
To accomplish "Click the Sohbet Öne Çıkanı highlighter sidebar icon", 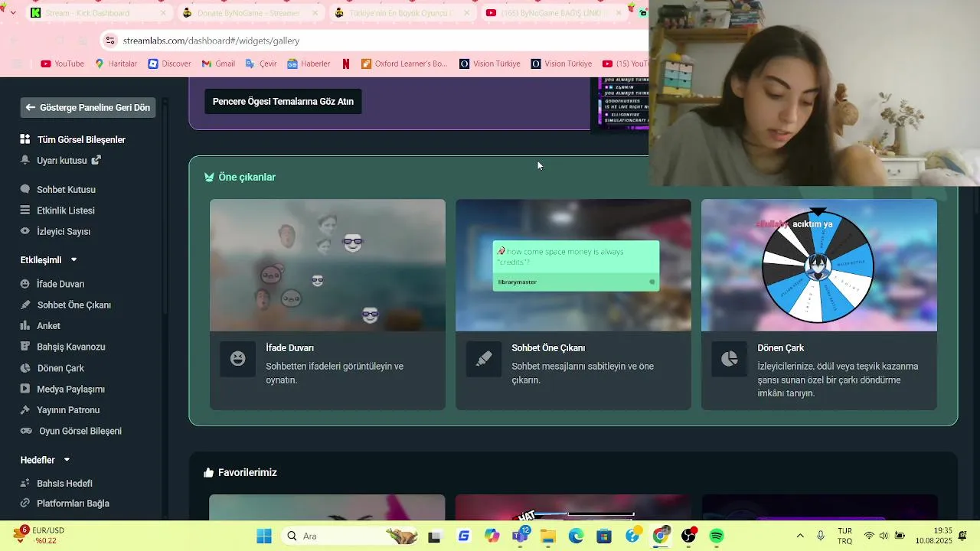I will tap(25, 305).
